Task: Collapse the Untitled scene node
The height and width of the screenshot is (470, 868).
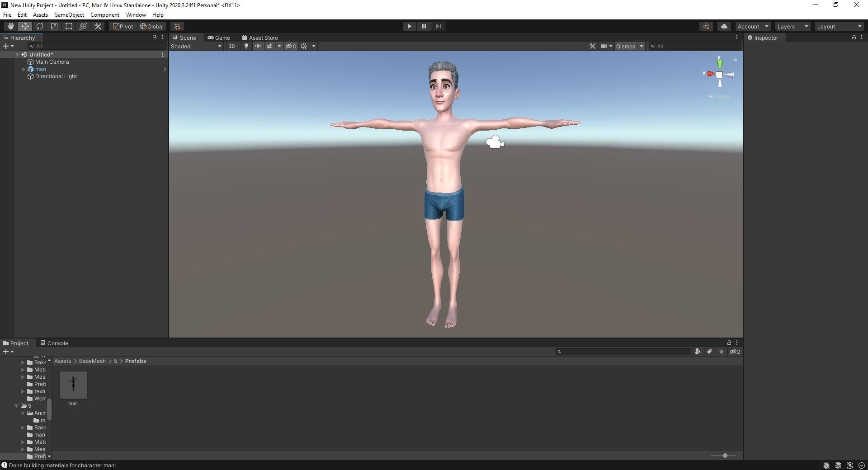Action: pos(17,55)
